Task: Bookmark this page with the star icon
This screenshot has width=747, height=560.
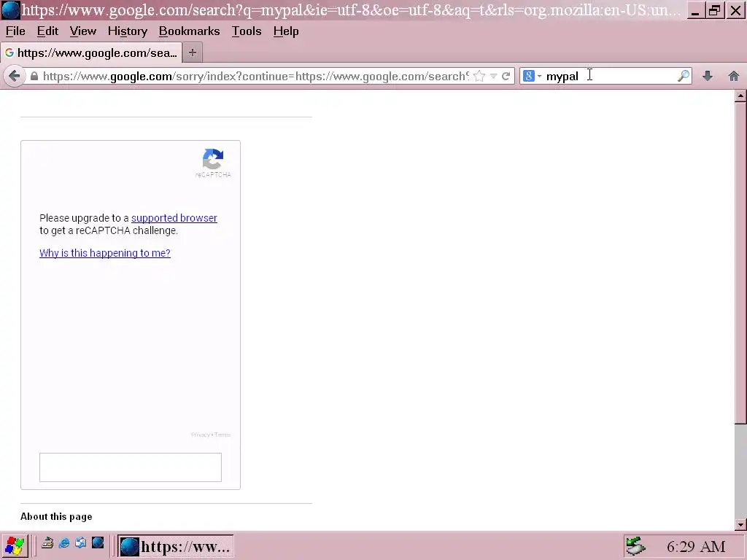Action: [480, 76]
